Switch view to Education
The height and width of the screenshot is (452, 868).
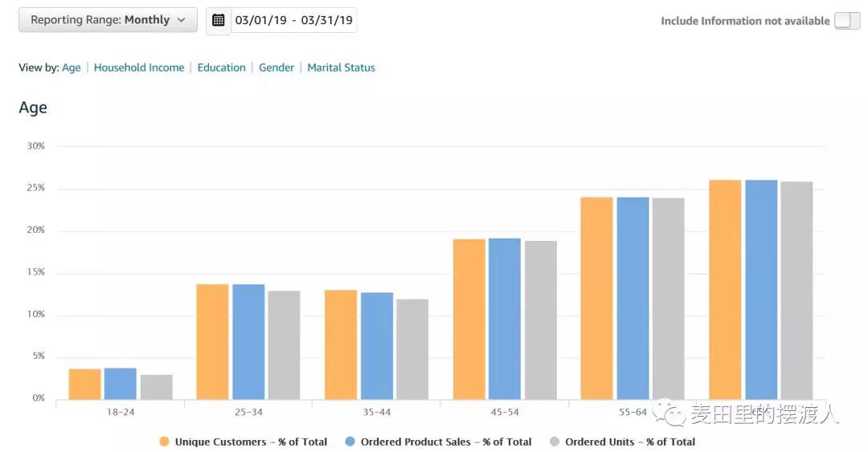click(222, 67)
